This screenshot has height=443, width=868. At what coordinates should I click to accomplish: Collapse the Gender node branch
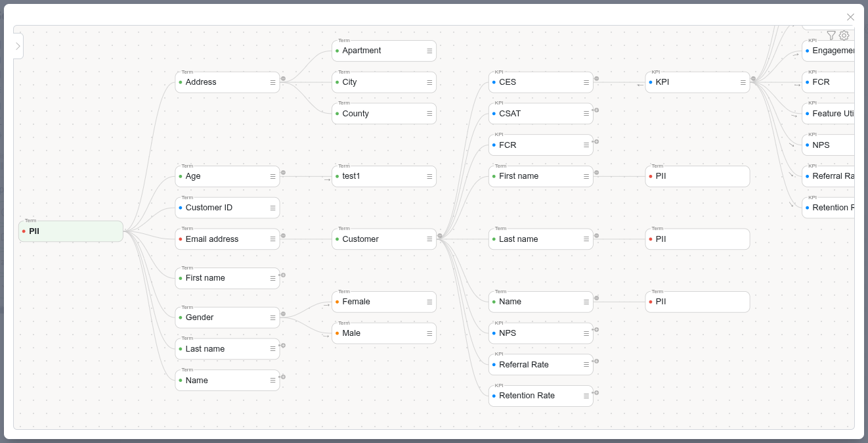click(283, 314)
